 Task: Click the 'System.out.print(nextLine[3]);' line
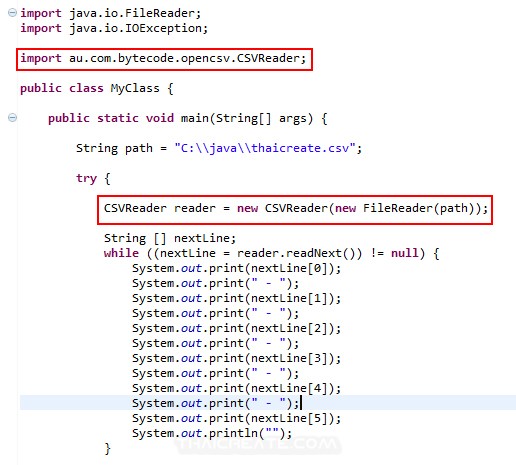[236, 358]
